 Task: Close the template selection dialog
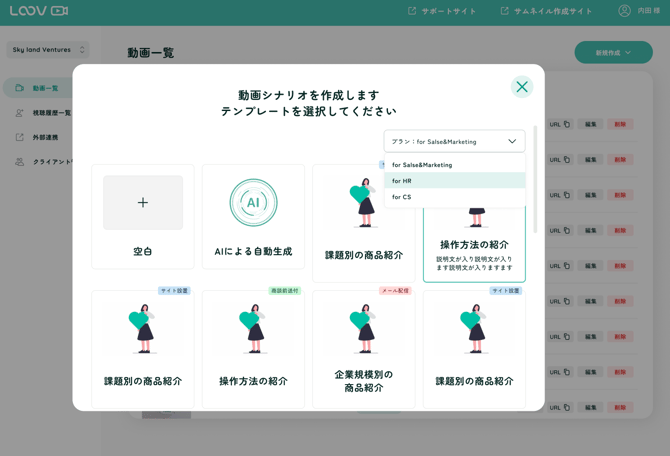(x=522, y=87)
